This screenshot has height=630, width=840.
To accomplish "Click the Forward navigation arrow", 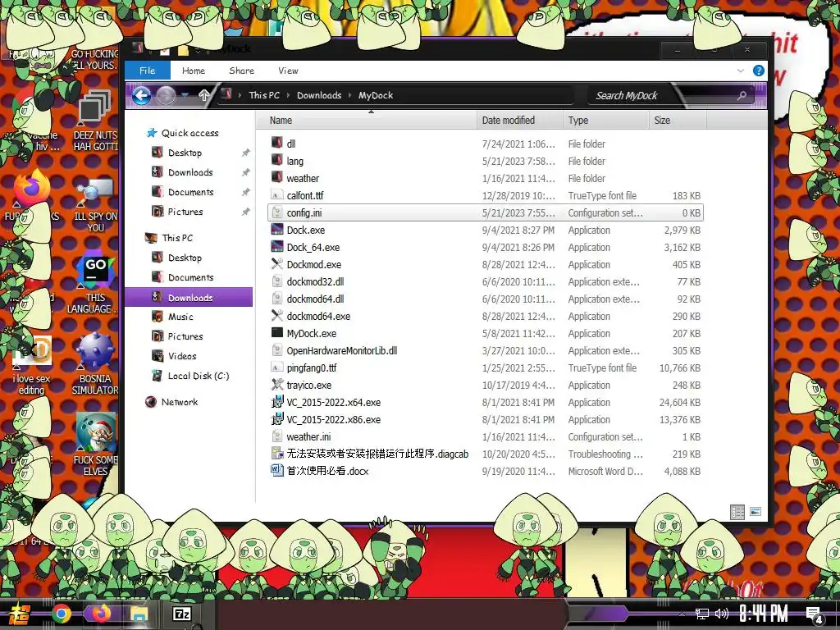I will pos(166,96).
